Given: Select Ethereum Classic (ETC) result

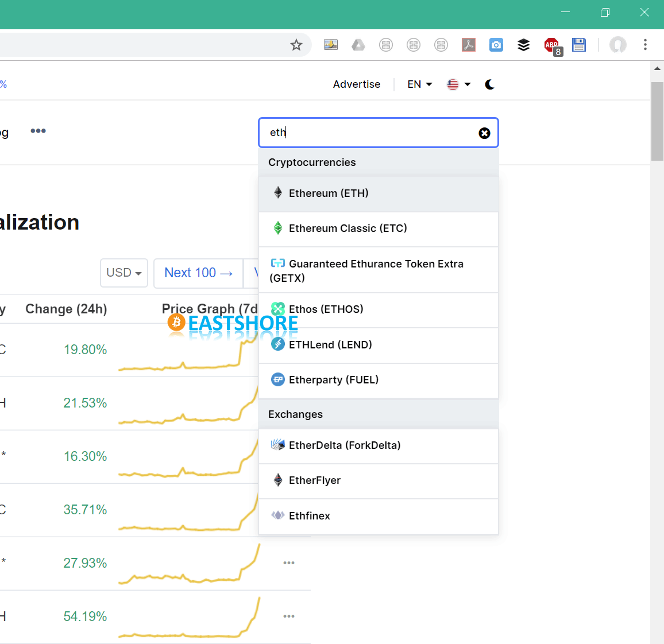Looking at the screenshot, I should point(378,229).
